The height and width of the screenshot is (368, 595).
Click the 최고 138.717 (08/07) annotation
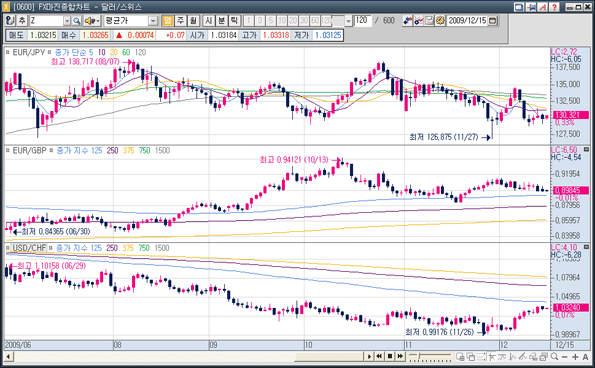pos(85,61)
